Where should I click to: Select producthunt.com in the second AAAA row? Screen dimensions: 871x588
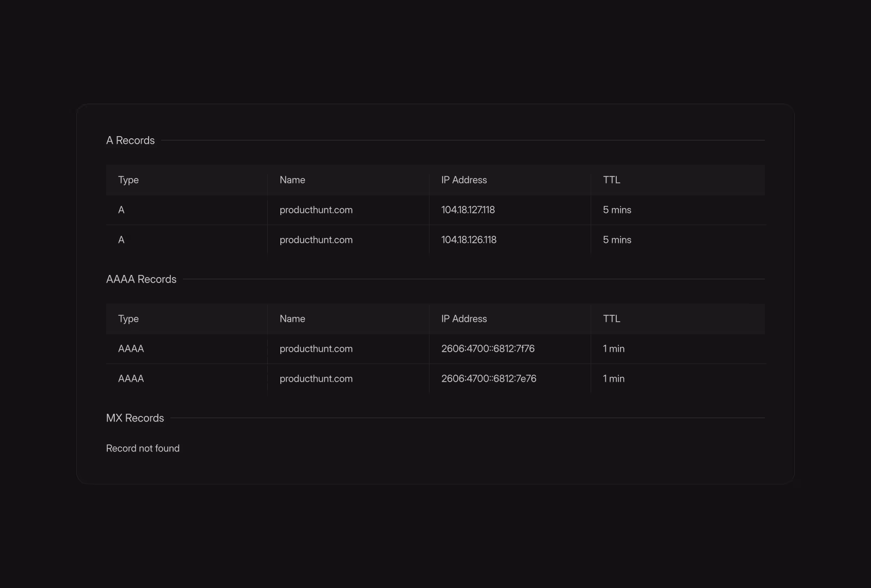pyautogui.click(x=316, y=378)
